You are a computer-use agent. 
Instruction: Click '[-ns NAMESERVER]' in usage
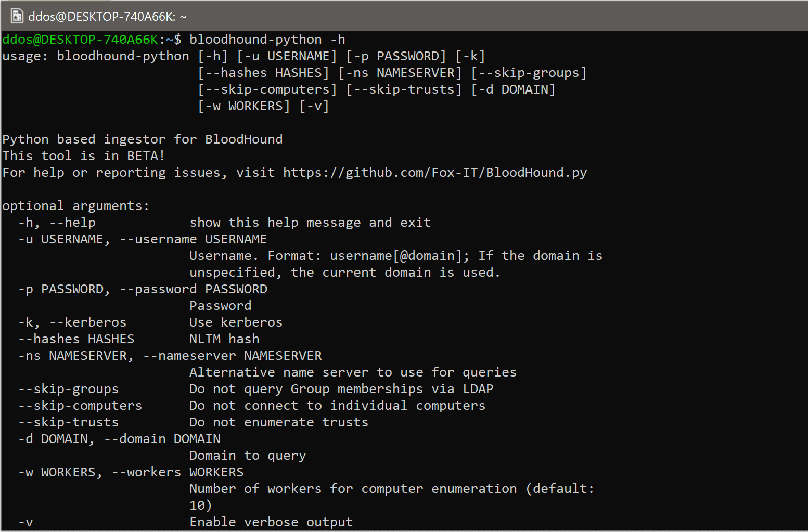[400, 73]
